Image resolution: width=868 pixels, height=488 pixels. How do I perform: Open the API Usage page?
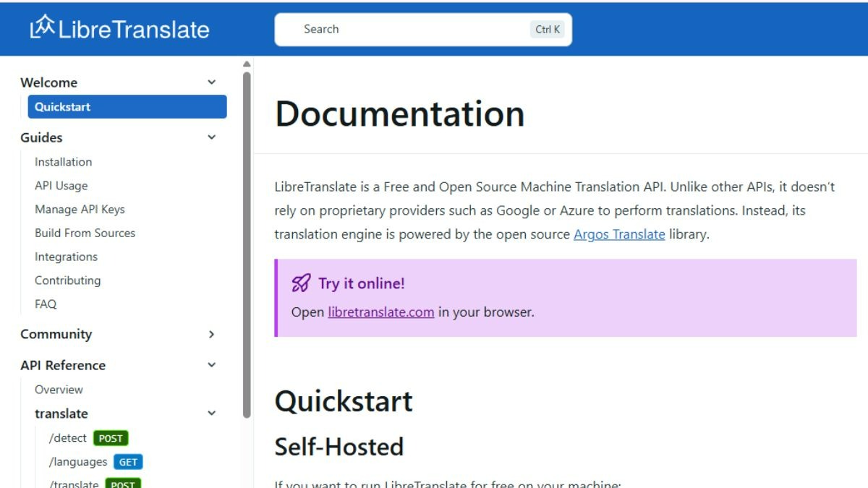pyautogui.click(x=60, y=185)
